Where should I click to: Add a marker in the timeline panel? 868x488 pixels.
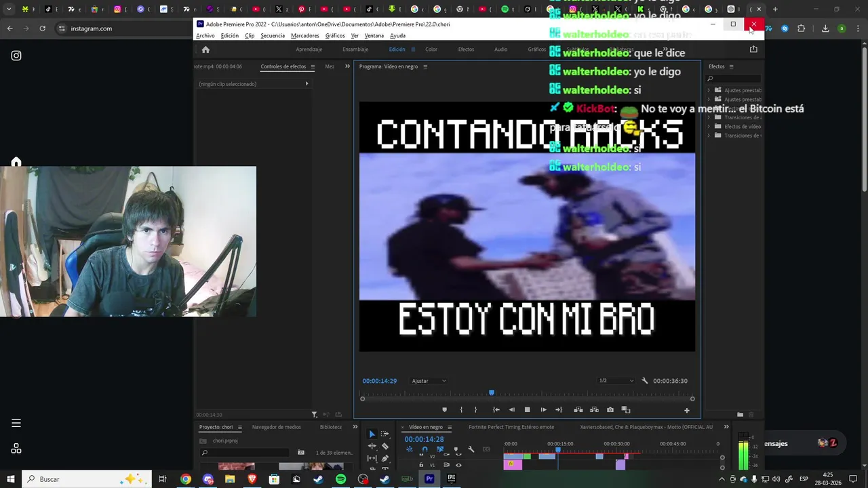tap(456, 449)
